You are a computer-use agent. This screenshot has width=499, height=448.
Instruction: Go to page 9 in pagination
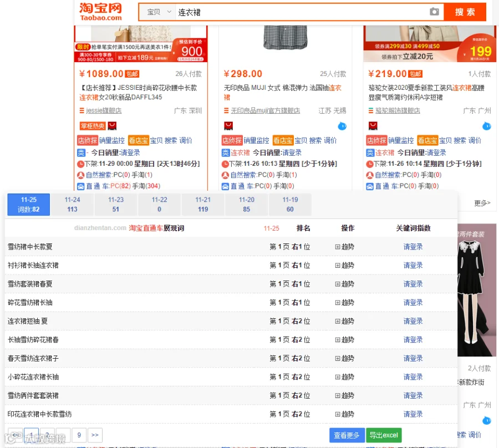(x=79, y=435)
